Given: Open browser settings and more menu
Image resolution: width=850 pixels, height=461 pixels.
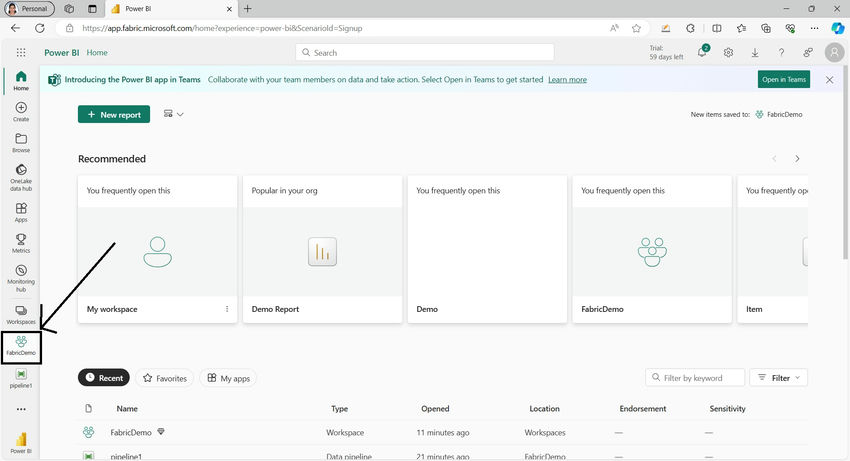Looking at the screenshot, I should pos(814,28).
